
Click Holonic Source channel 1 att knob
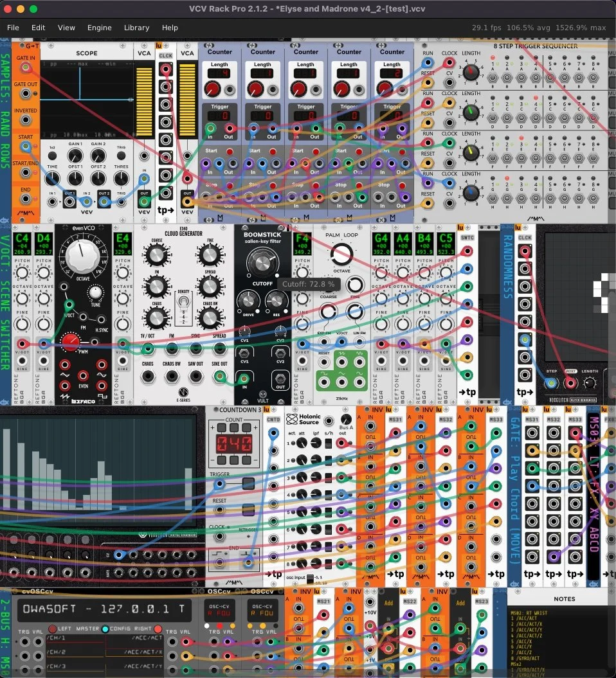[x=302, y=443]
